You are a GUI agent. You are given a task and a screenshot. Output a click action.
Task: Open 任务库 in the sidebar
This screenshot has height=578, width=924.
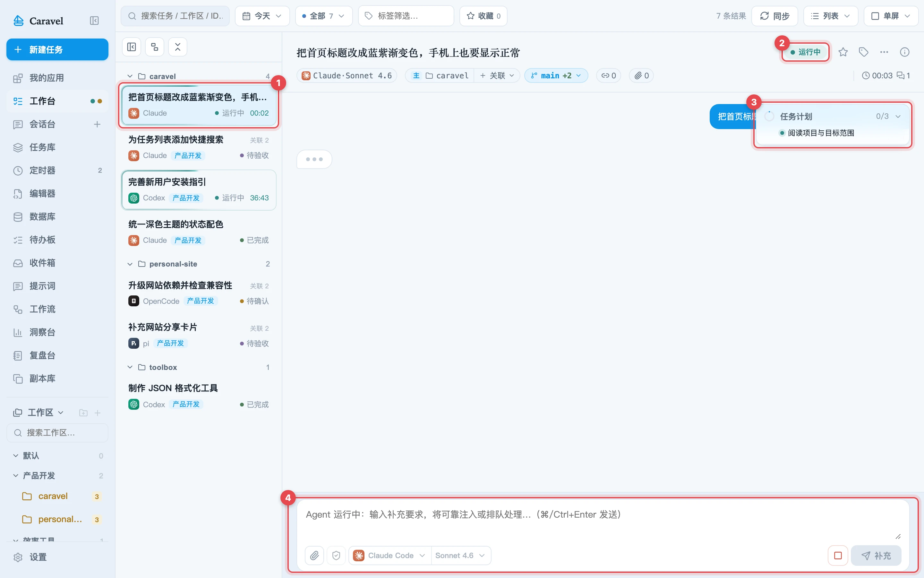pyautogui.click(x=57, y=147)
